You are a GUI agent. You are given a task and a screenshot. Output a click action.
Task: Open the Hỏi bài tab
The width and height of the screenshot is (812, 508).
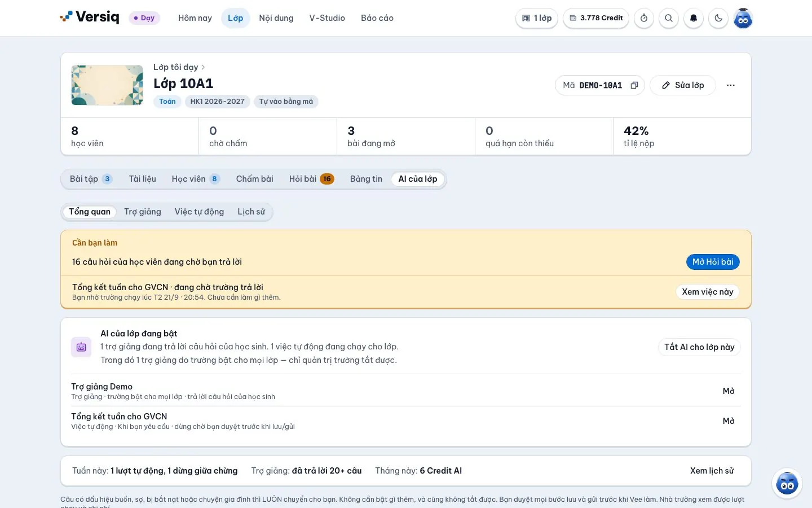(311, 179)
